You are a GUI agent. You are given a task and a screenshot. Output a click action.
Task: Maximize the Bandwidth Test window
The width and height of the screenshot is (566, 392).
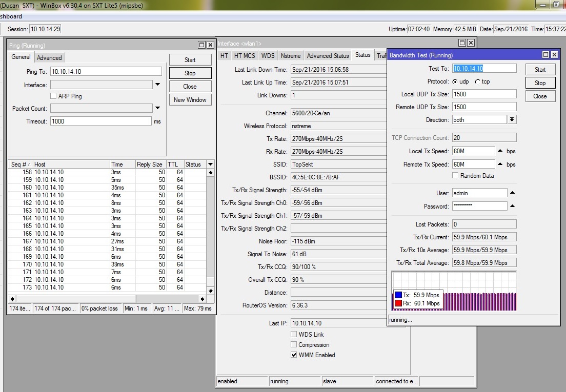[x=546, y=54]
